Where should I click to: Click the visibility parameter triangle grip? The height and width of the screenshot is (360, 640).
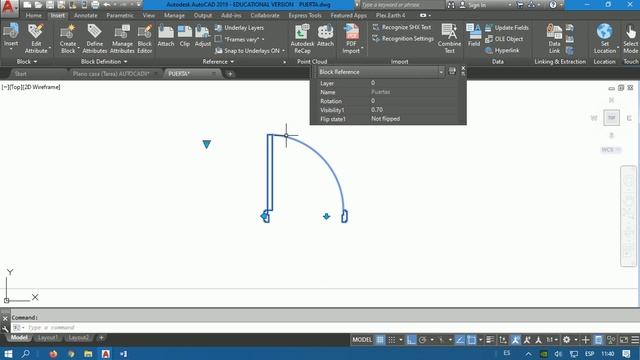click(x=207, y=144)
